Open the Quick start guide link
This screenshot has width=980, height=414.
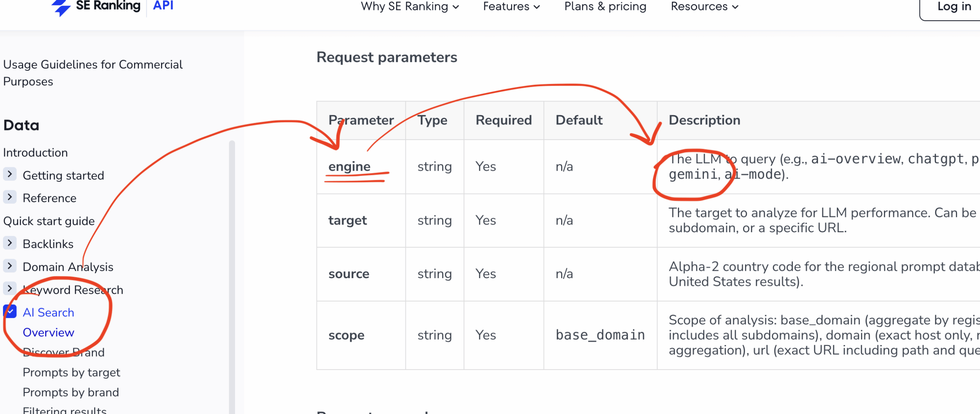coord(49,221)
